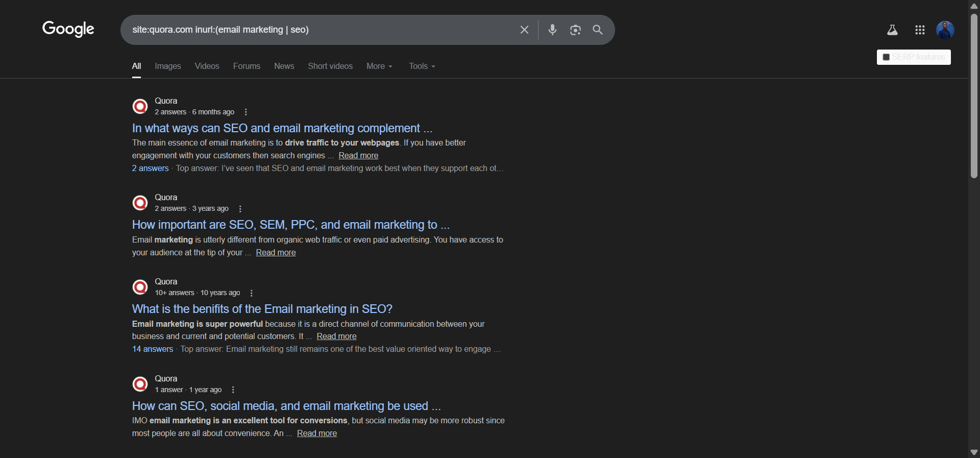Screen dimensions: 980x458
Task: Switch to the Forums tab
Action: click(x=247, y=66)
